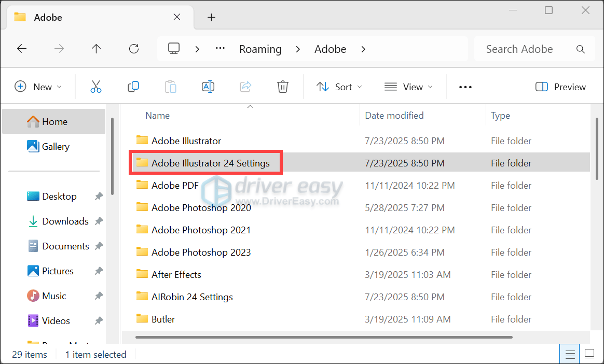
Task: Go up one folder level
Action: pos(96,49)
